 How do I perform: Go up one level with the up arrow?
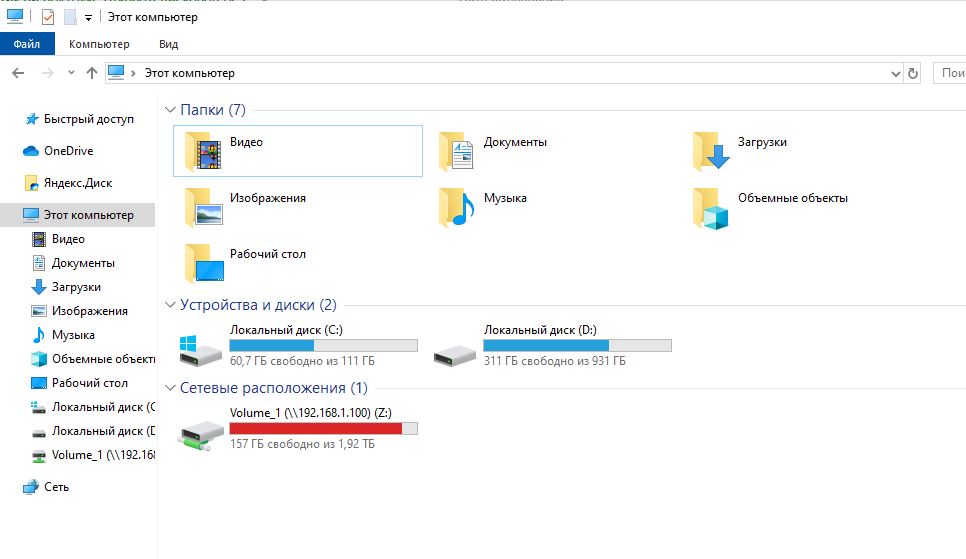92,73
